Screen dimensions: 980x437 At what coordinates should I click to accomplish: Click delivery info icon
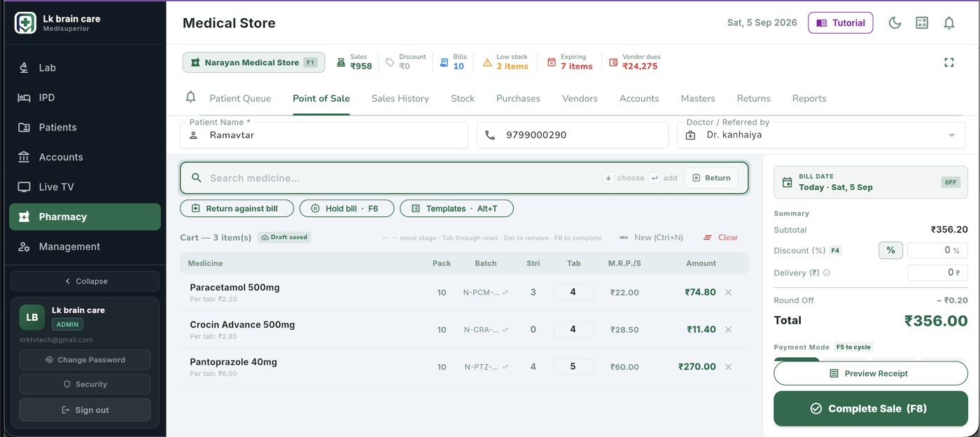tap(827, 273)
